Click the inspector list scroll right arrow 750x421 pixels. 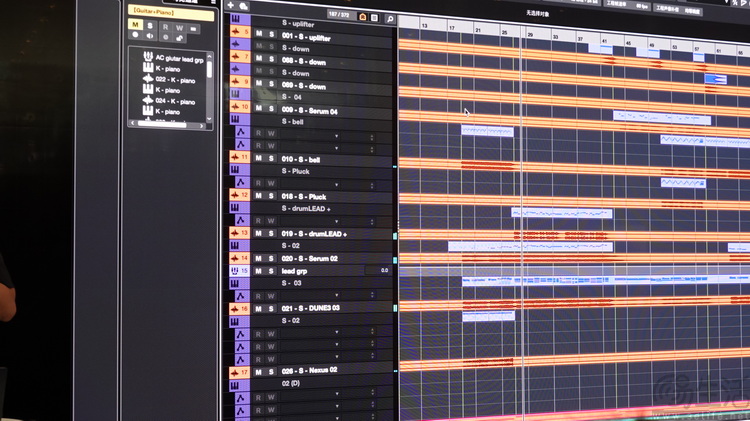pyautogui.click(x=201, y=126)
